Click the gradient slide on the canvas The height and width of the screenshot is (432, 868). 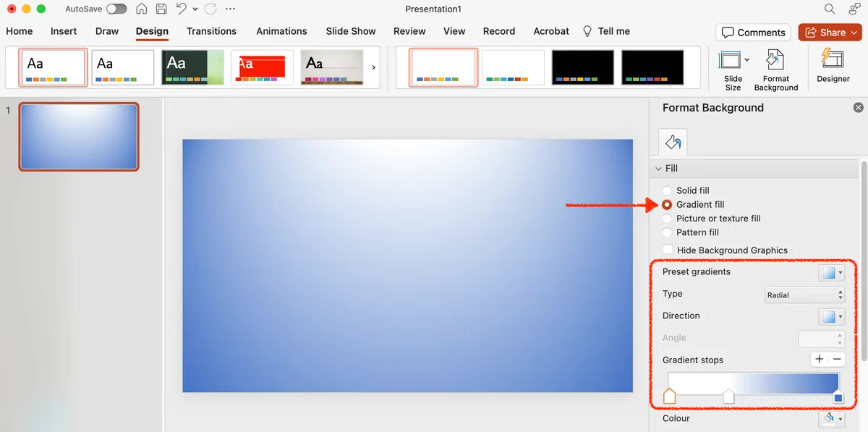(407, 266)
